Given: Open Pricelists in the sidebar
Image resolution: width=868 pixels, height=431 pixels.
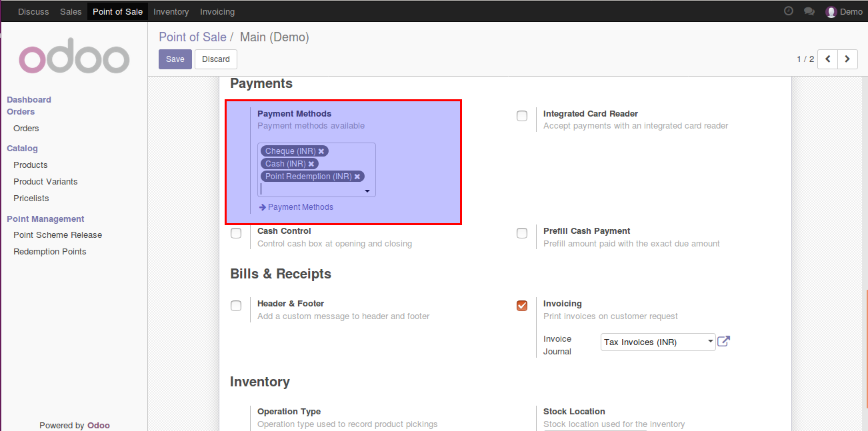Looking at the screenshot, I should [31, 199].
